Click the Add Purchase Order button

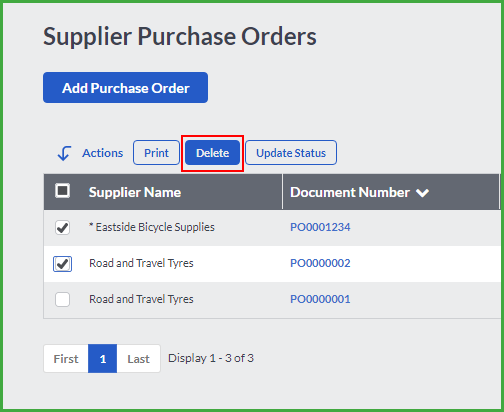click(x=125, y=88)
